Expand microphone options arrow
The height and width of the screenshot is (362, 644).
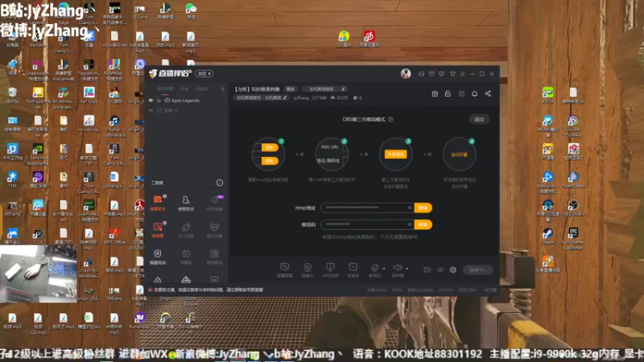pos(384,269)
